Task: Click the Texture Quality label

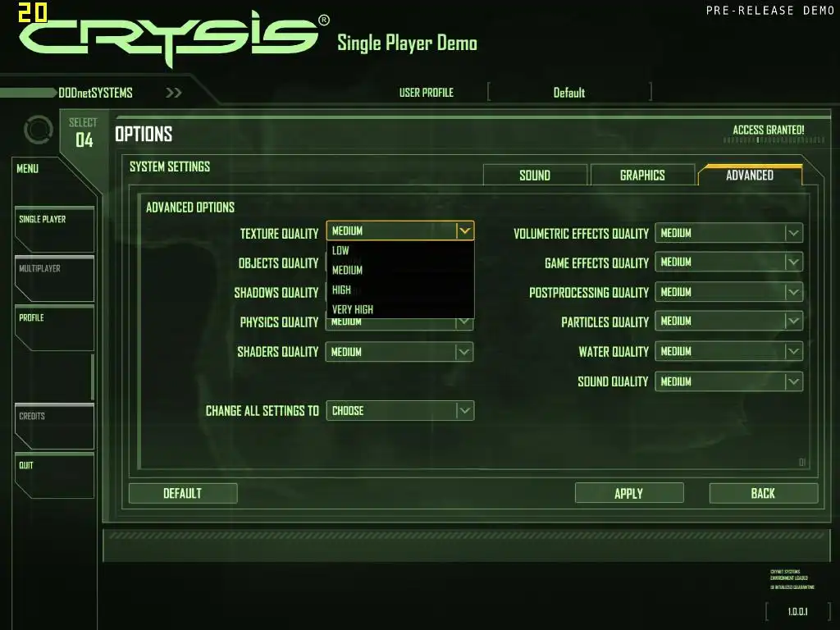Action: (x=279, y=234)
